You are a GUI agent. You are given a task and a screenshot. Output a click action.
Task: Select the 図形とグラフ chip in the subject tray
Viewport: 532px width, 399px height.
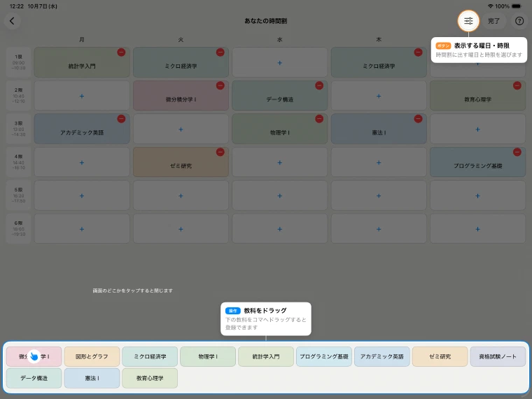[92, 356]
